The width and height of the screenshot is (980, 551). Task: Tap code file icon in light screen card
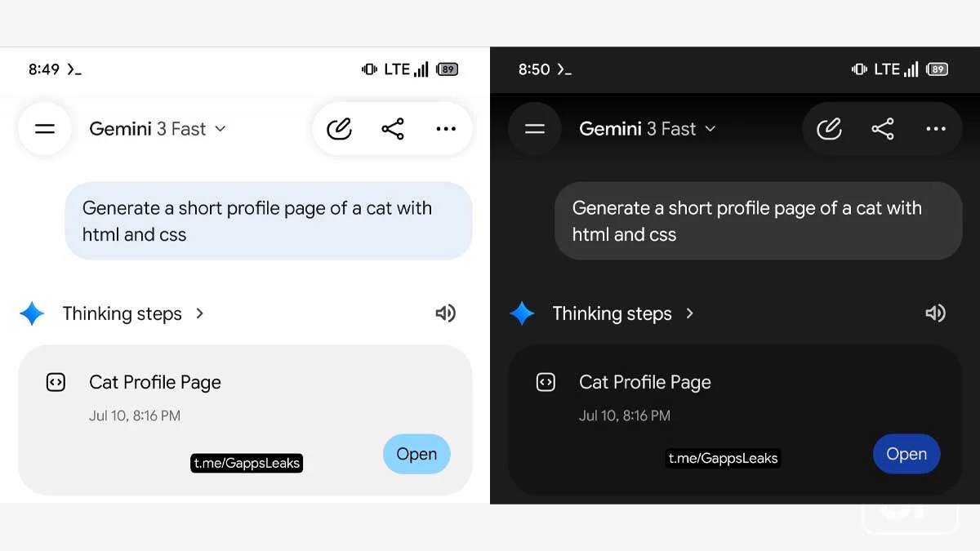tap(56, 382)
